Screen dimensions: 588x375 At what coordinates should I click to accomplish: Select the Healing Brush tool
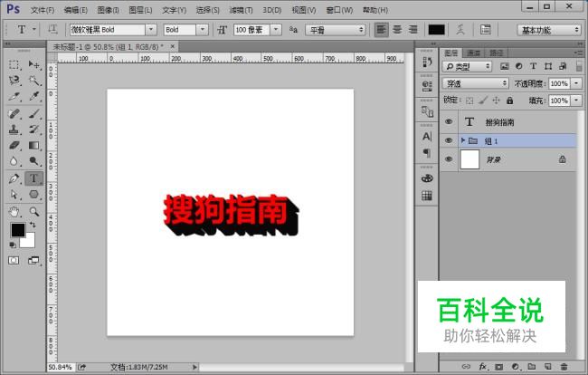point(14,113)
